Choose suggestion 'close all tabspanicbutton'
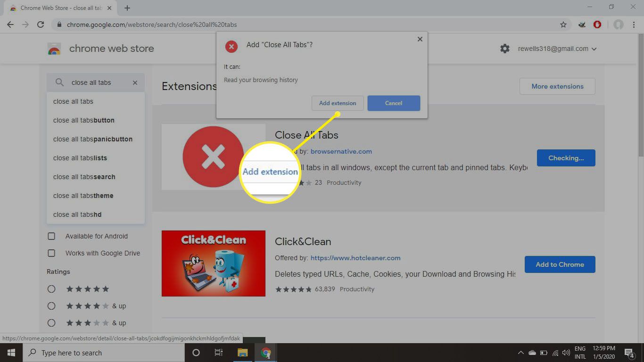 click(96, 139)
